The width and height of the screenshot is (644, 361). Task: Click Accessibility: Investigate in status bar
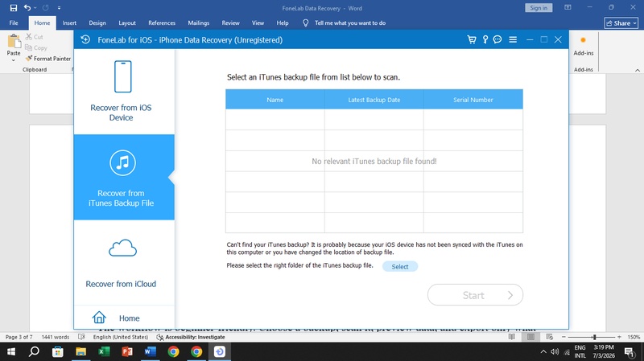pos(191,337)
